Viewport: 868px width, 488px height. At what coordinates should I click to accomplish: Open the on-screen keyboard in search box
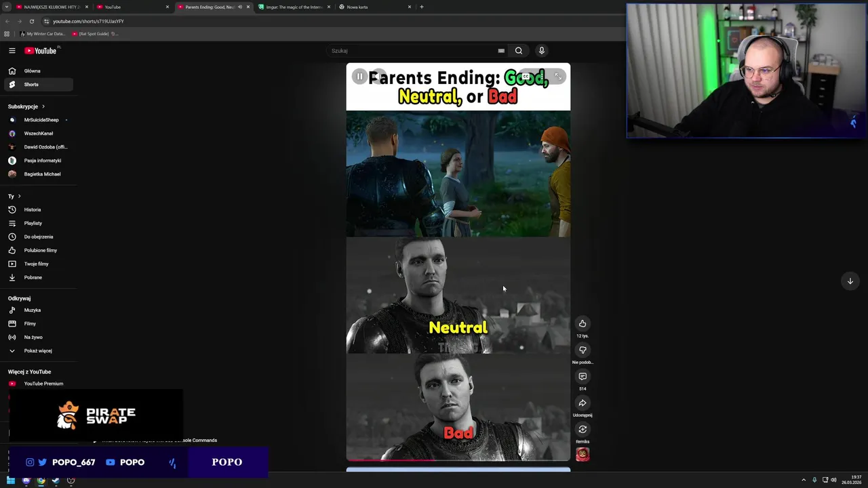click(x=501, y=51)
